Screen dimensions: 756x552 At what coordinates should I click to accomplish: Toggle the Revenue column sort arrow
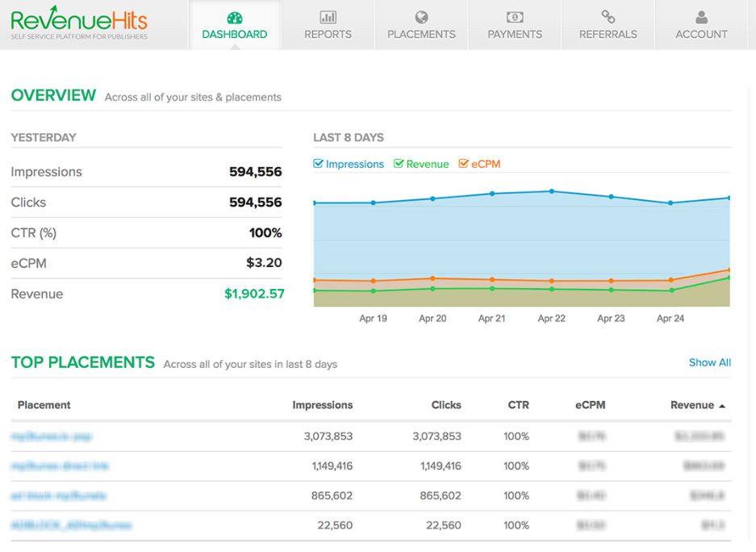point(723,404)
